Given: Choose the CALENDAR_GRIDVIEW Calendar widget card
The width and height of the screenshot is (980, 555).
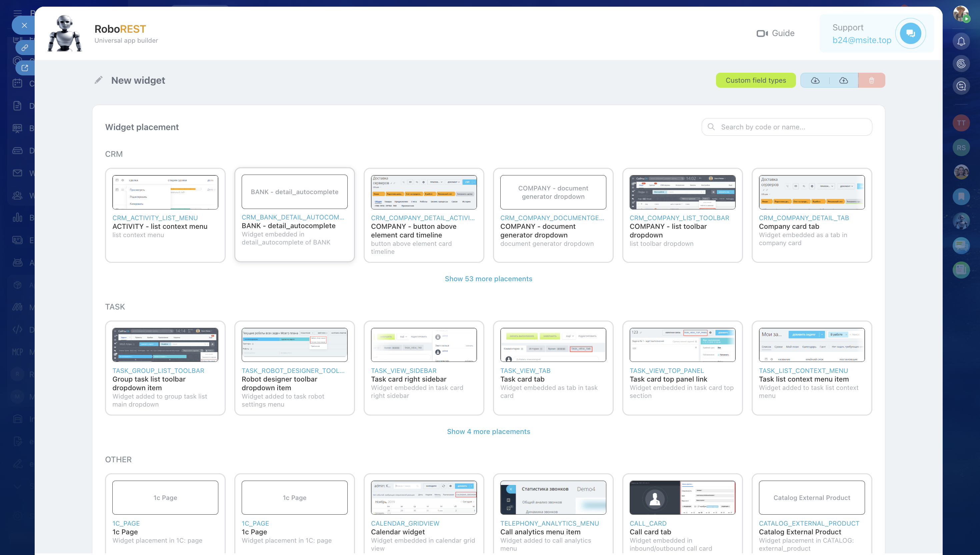Looking at the screenshot, I should click(424, 513).
